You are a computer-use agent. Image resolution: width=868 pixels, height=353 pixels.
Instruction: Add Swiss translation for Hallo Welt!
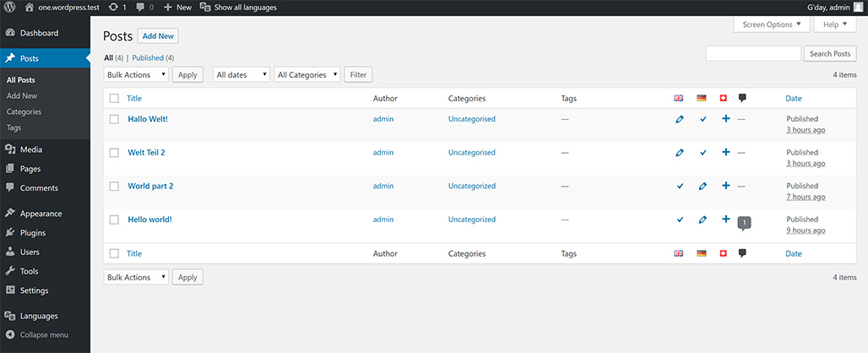(726, 118)
